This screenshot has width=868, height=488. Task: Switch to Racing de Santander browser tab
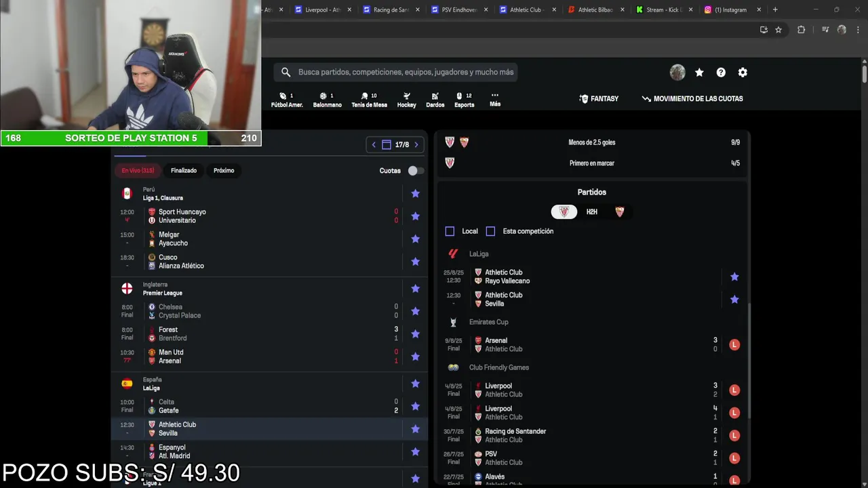pos(390,9)
